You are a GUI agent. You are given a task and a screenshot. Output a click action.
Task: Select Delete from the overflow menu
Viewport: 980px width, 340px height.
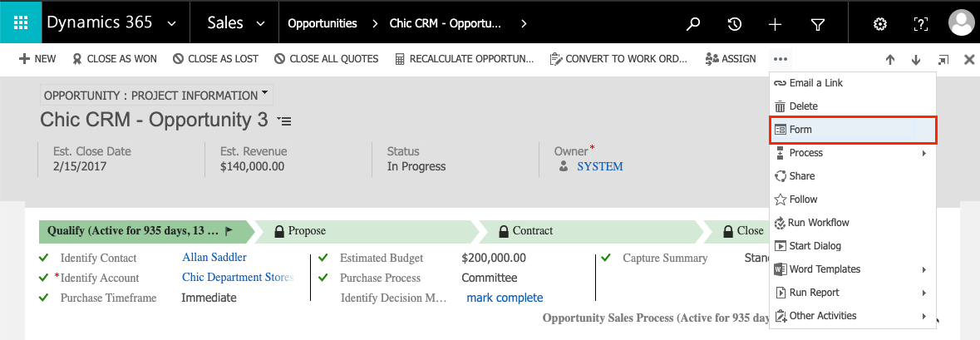tap(853, 106)
